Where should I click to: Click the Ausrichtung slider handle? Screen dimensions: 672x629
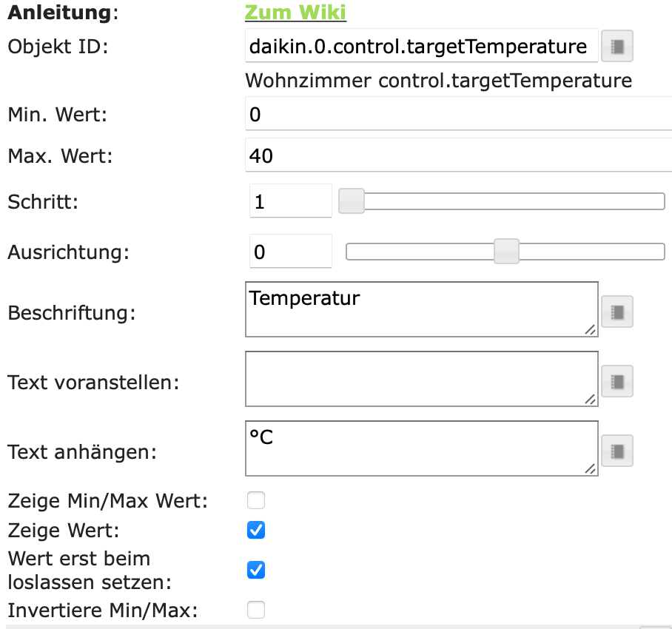(506, 252)
